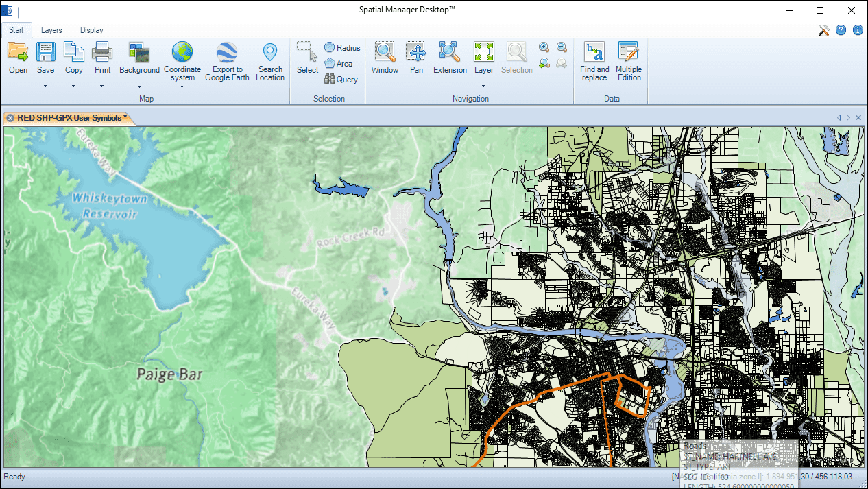The image size is (868, 489).
Task: Expand the Background dropdown arrow
Action: tap(139, 86)
